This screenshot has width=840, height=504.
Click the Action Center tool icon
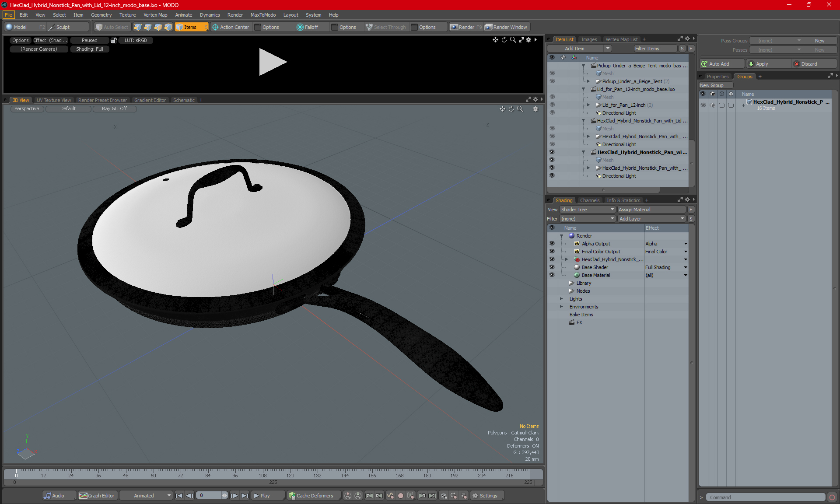coord(215,27)
